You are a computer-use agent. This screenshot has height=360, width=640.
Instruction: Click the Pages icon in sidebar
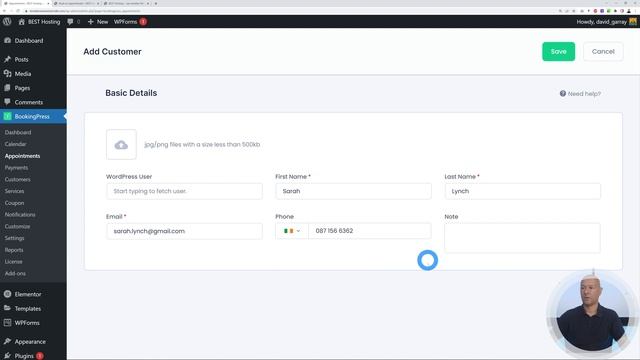(7, 88)
